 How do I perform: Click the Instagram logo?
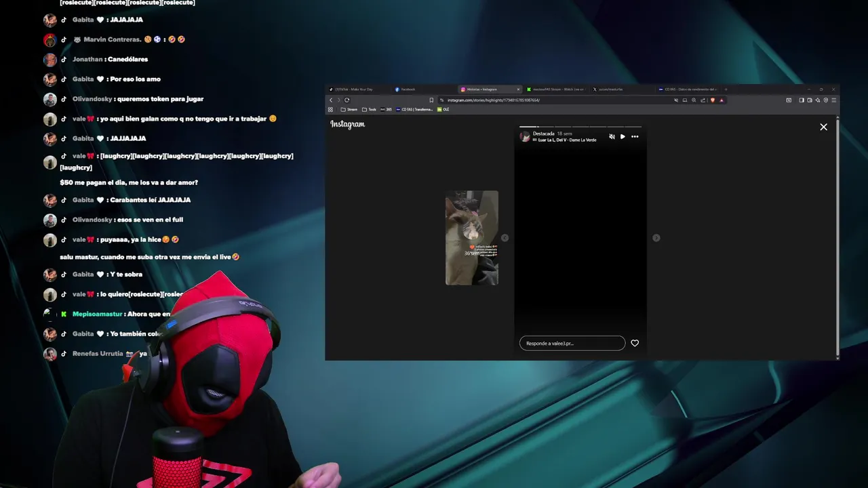tap(348, 124)
